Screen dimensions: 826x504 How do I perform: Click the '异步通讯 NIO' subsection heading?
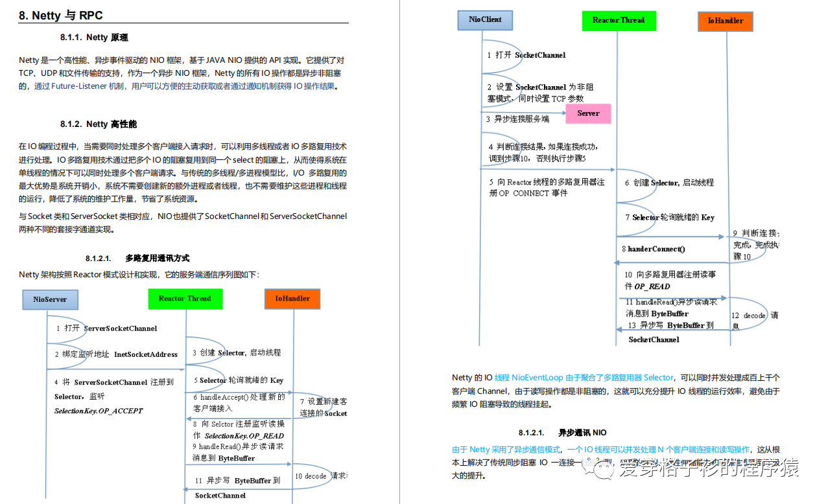[x=584, y=432]
